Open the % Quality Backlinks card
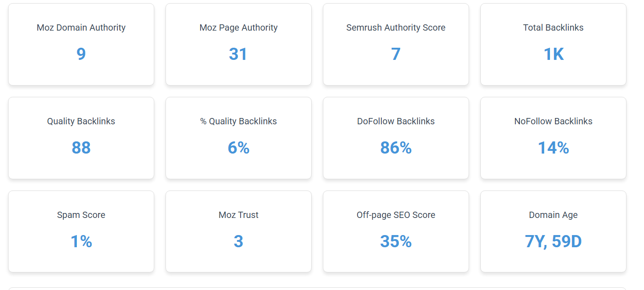This screenshot has width=644, height=290. tap(238, 138)
